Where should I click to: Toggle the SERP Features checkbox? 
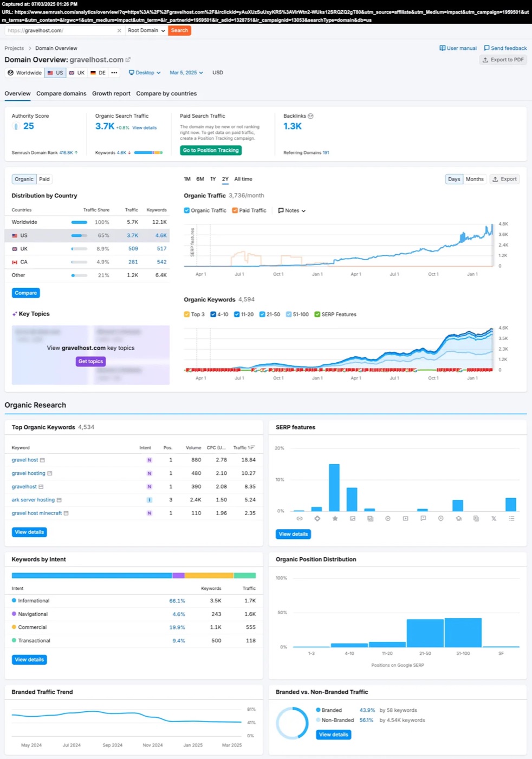[x=317, y=314]
